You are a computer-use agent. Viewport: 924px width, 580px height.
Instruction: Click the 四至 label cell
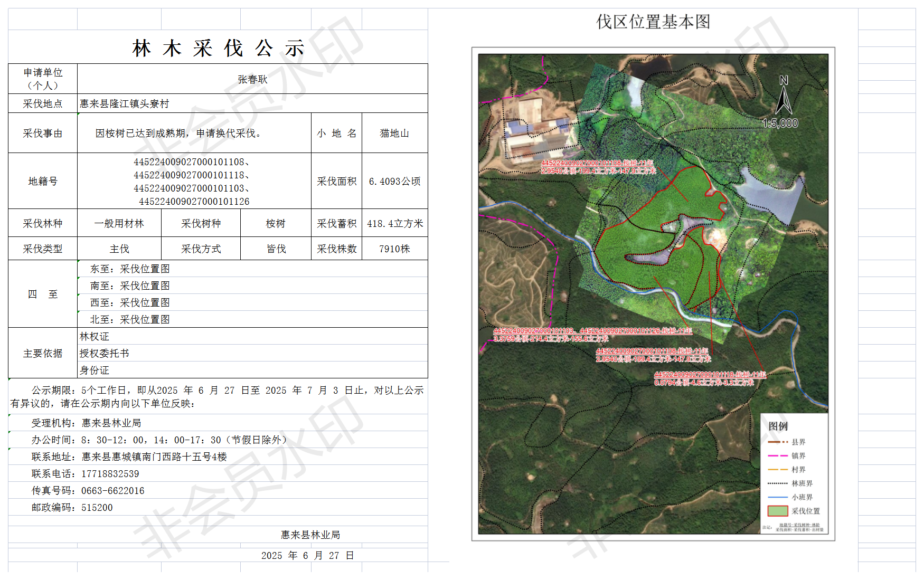click(x=43, y=294)
